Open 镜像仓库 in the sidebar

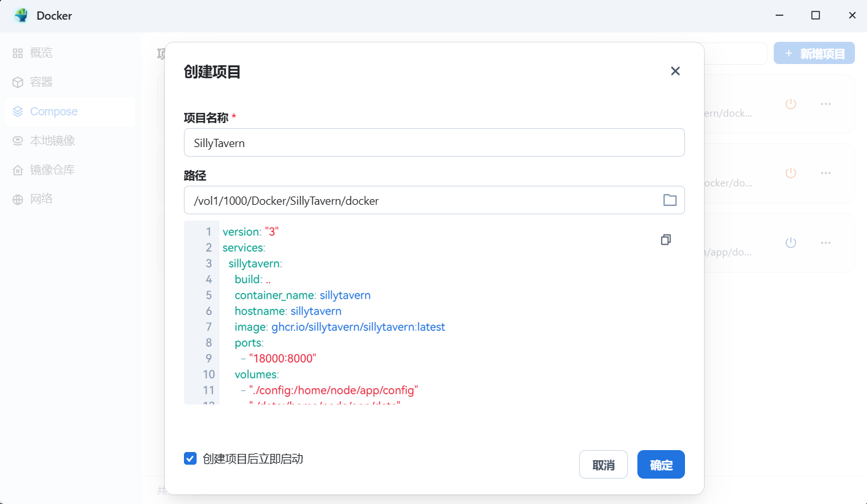coord(70,170)
